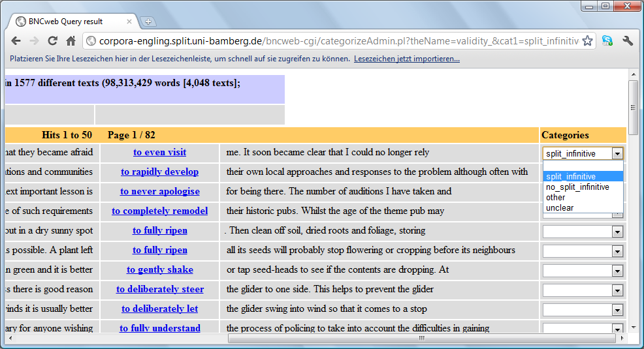The width and height of the screenshot is (644, 349).
Task: Click 'Lesezeichen jetzt importieren...' link
Action: [406, 59]
